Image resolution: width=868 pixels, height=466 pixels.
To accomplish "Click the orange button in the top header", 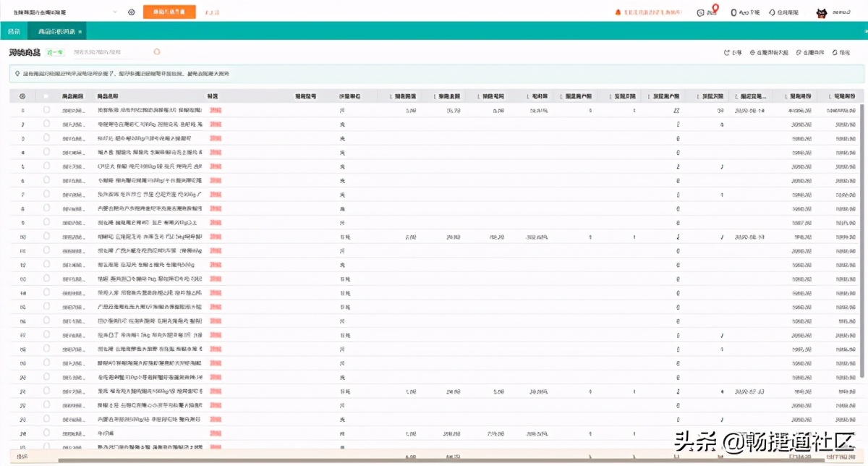I will tap(169, 12).
